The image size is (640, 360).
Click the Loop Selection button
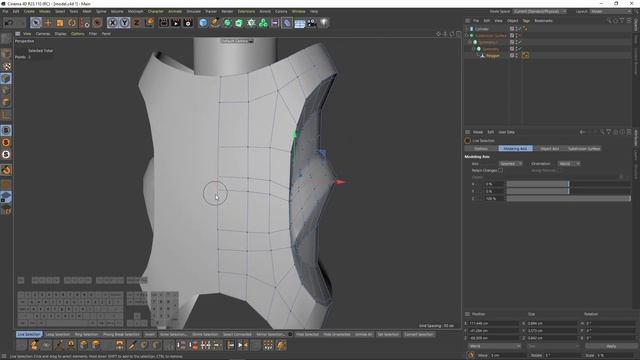click(x=58, y=334)
